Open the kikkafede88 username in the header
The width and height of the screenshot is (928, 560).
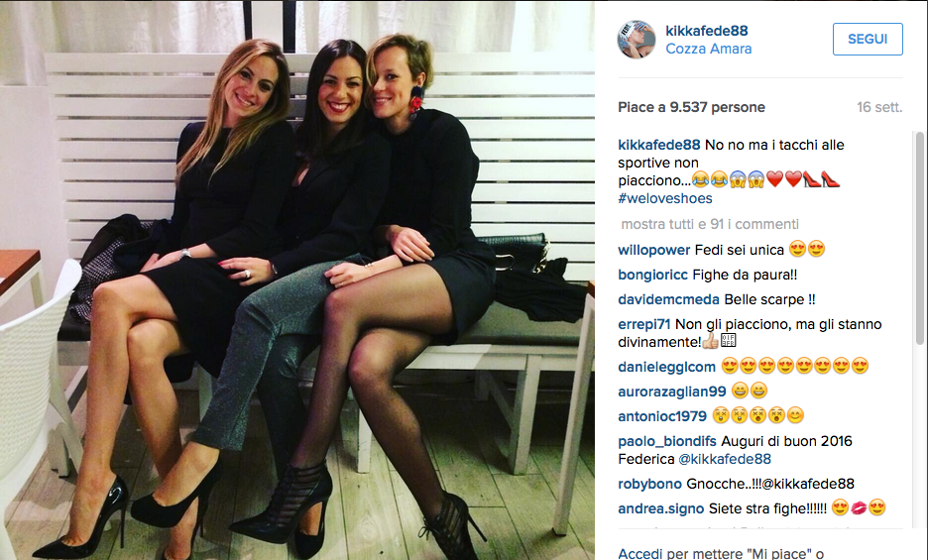coord(707,31)
